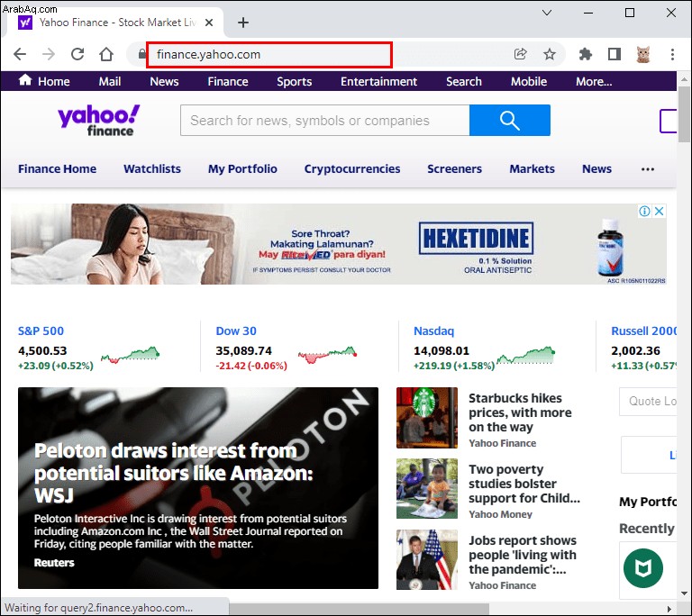The image size is (692, 616).
Task: Click the Quote Lookup field
Action: tap(648, 401)
